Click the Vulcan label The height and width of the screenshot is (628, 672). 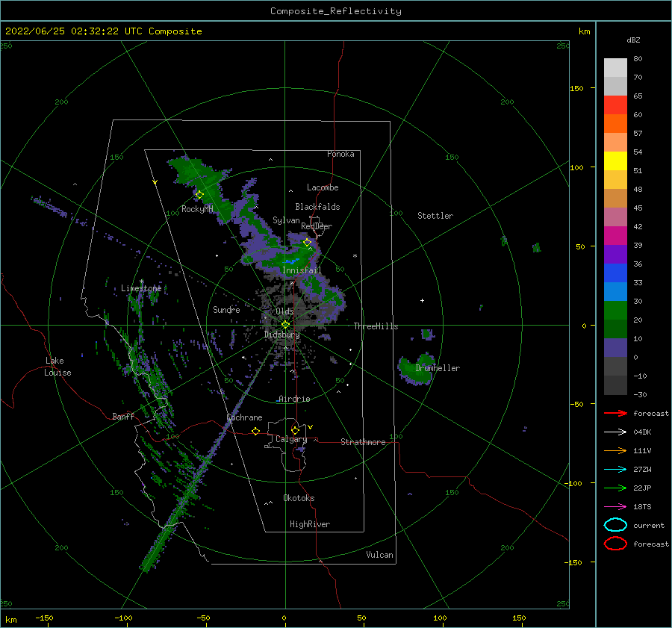[379, 555]
